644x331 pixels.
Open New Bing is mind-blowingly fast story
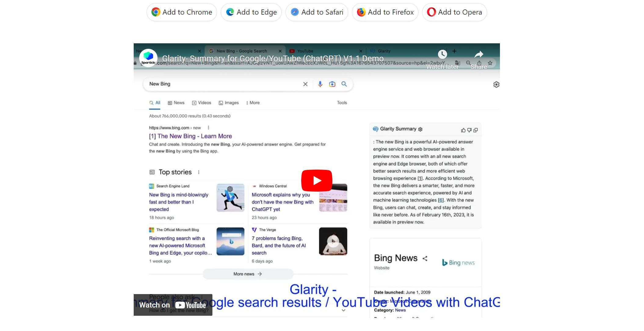click(x=179, y=202)
